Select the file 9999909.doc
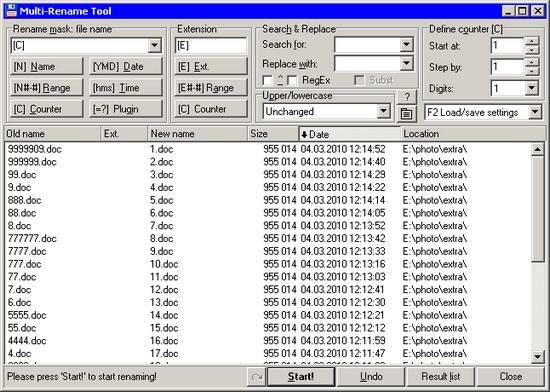Viewport: 550px width, 392px height. [x=34, y=149]
